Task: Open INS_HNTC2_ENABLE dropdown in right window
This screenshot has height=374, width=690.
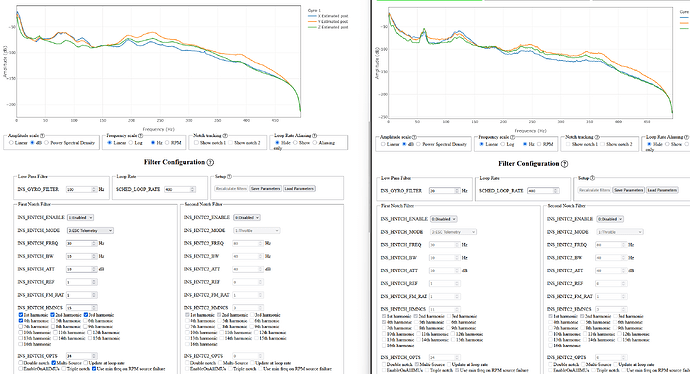Action: [609, 219]
